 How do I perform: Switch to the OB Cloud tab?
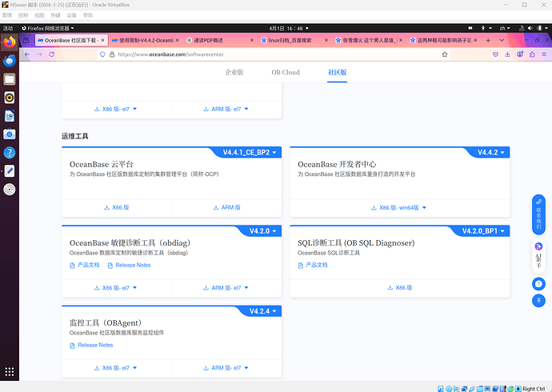286,72
